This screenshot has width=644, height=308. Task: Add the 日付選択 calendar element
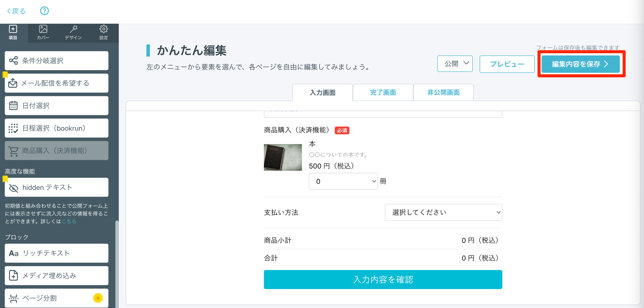click(x=57, y=106)
